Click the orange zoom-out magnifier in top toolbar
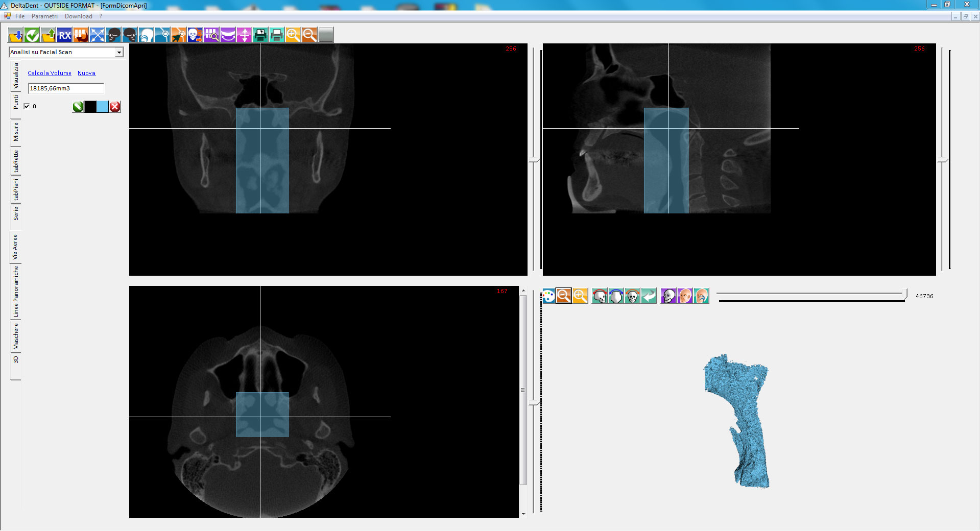The image size is (980, 531). pyautogui.click(x=310, y=35)
